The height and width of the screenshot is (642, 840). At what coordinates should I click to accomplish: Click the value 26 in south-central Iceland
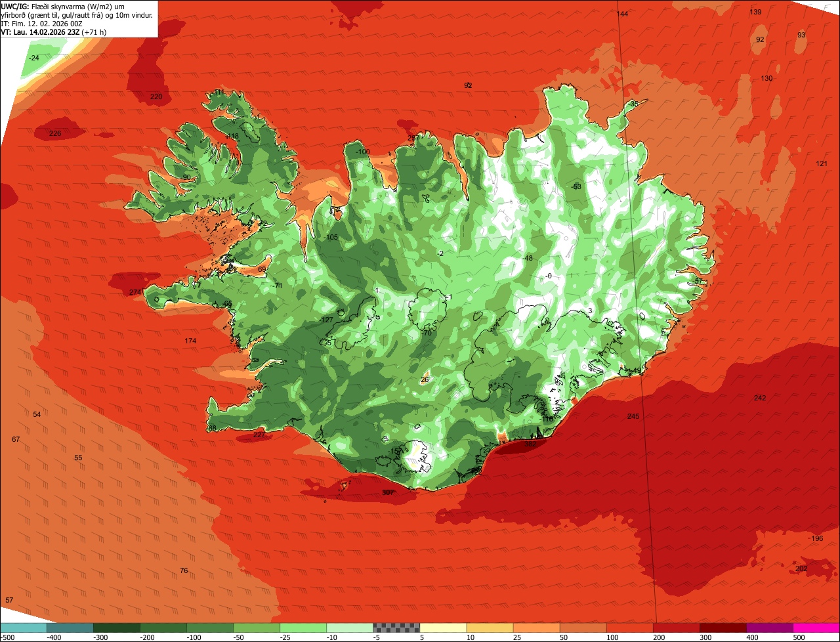(x=425, y=379)
